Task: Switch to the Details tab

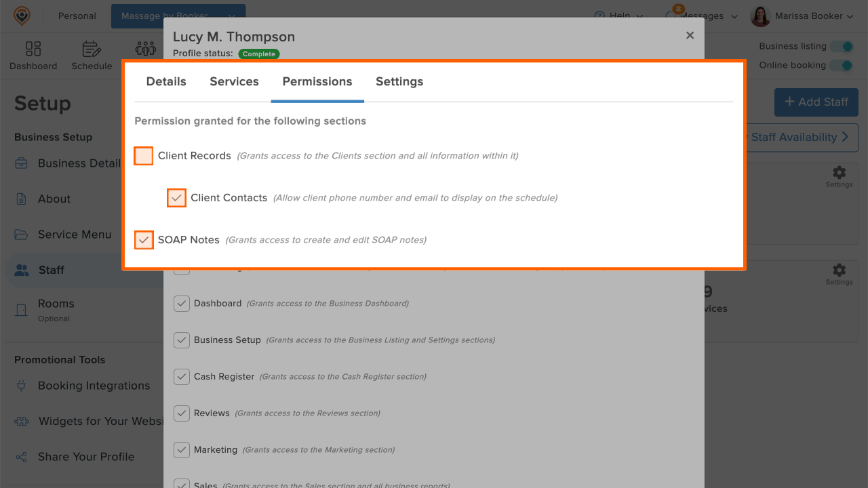Action: click(166, 81)
